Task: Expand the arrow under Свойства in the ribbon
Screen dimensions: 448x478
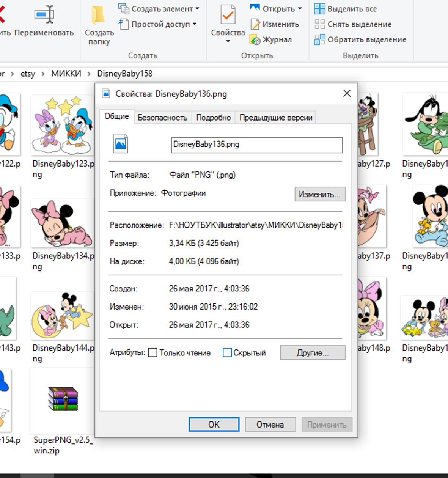Action: point(228,41)
